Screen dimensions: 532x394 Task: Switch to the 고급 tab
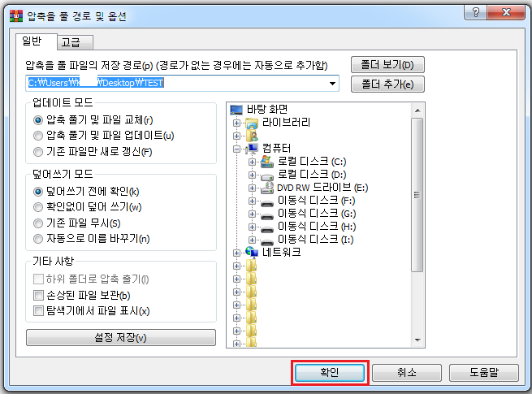point(75,42)
